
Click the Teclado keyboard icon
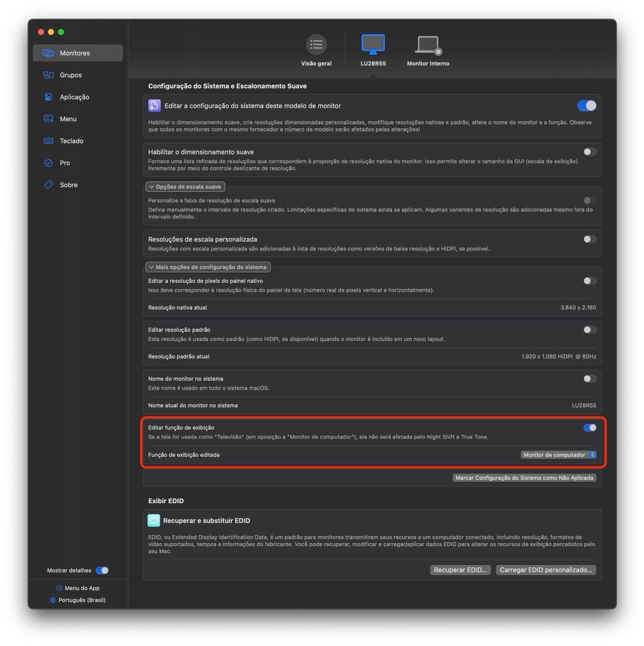tap(48, 141)
